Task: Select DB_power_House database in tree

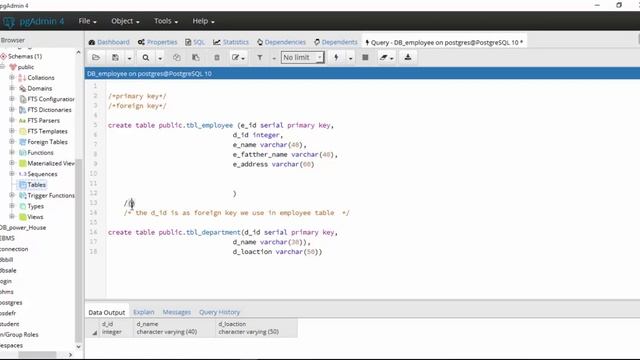Action: coord(23,227)
